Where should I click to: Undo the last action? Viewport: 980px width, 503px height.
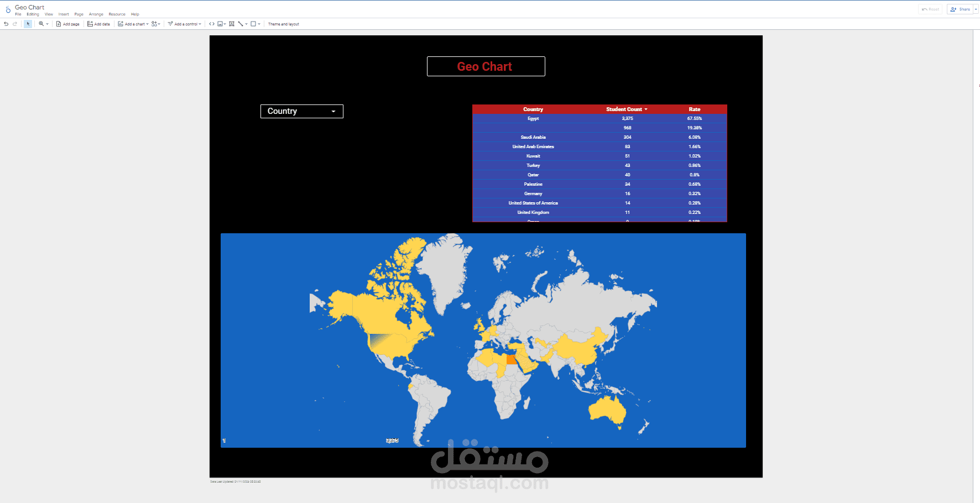point(6,24)
